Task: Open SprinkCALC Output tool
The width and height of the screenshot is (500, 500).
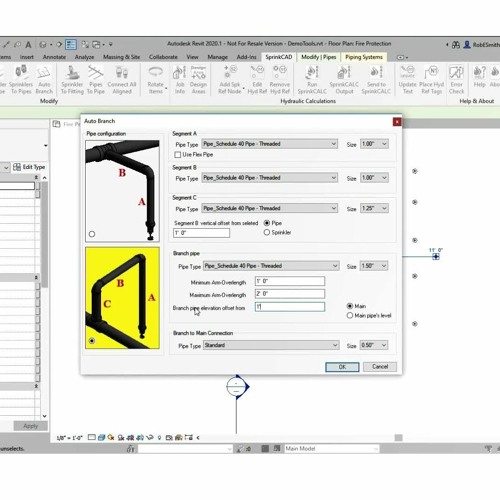Action: click(344, 79)
